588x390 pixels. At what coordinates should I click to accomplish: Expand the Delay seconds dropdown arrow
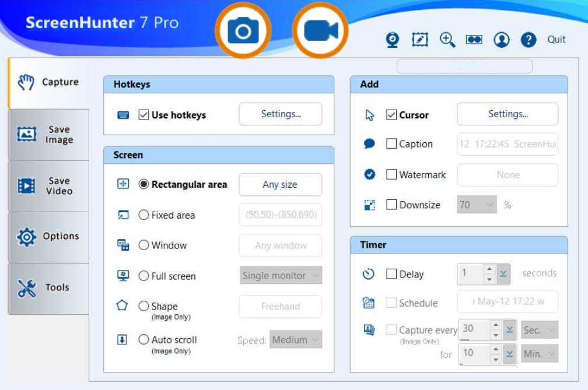503,274
